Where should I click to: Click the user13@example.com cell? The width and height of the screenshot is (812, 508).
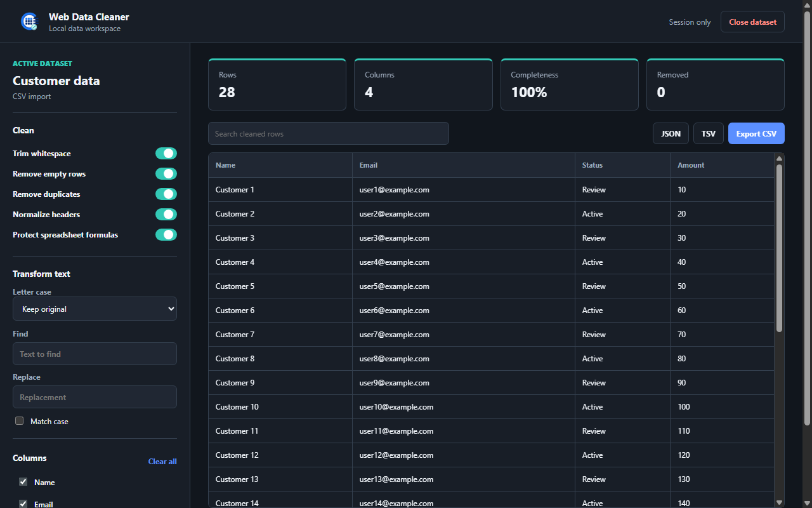point(464,479)
